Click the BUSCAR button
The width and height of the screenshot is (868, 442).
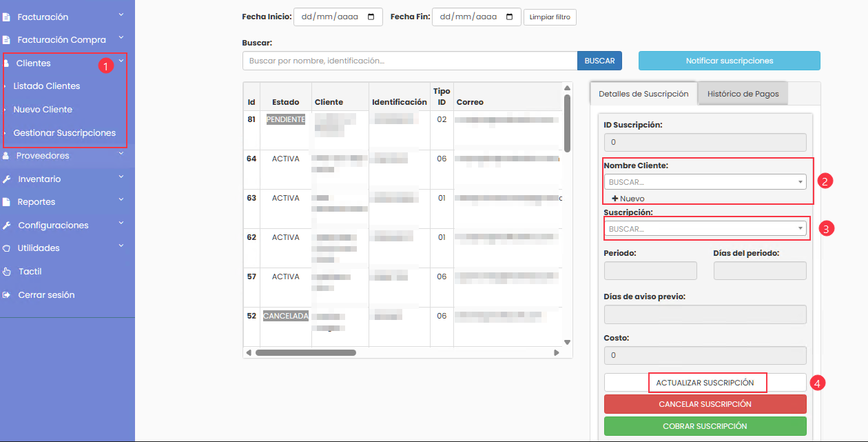pos(599,61)
